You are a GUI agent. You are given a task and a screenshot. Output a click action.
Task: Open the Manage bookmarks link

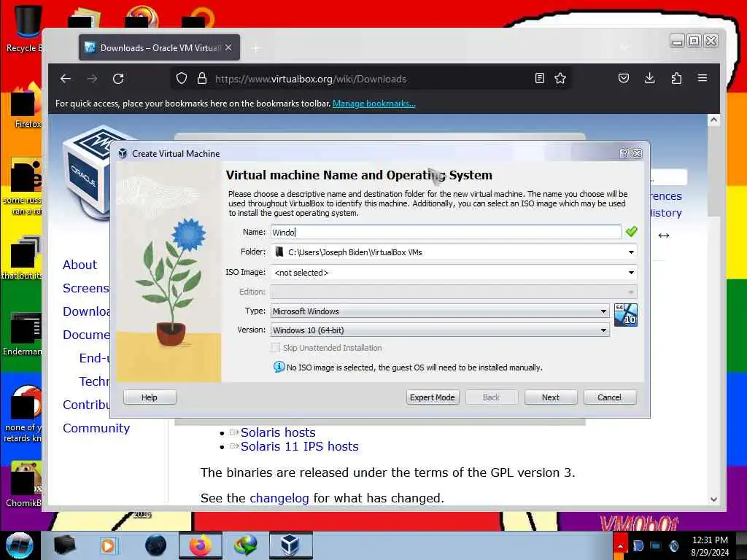point(374,104)
